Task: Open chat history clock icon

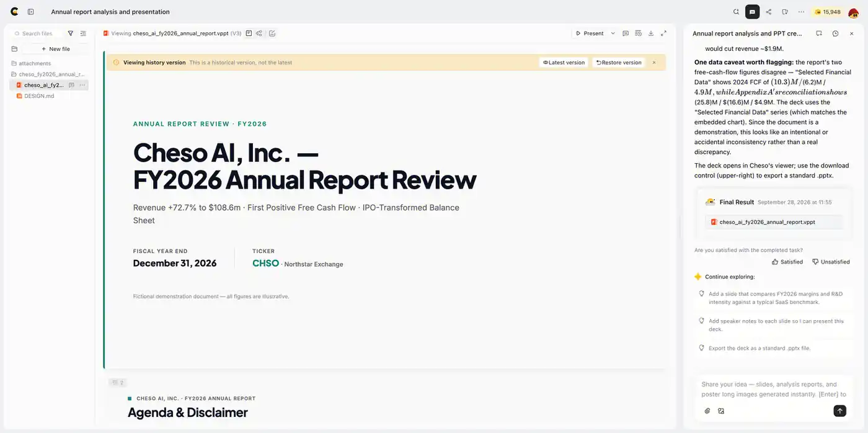Action: 836,33
